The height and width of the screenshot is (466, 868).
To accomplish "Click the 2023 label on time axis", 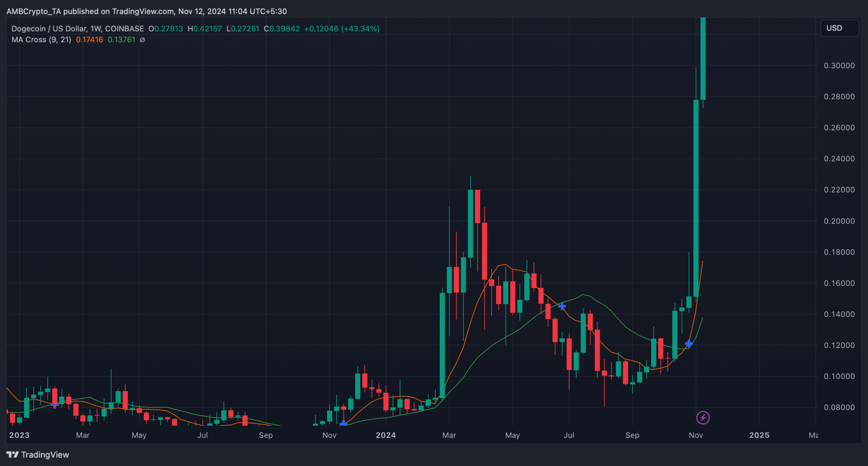I will 19,435.
